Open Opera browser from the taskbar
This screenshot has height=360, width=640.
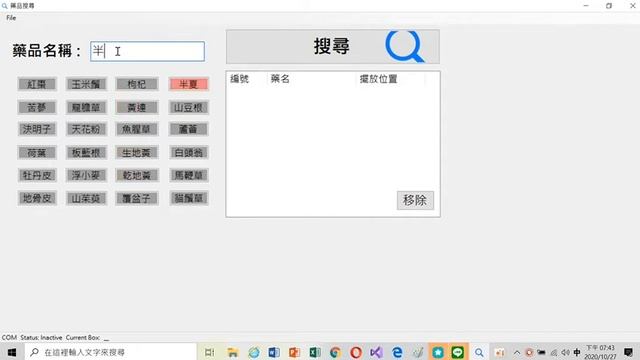(356, 352)
